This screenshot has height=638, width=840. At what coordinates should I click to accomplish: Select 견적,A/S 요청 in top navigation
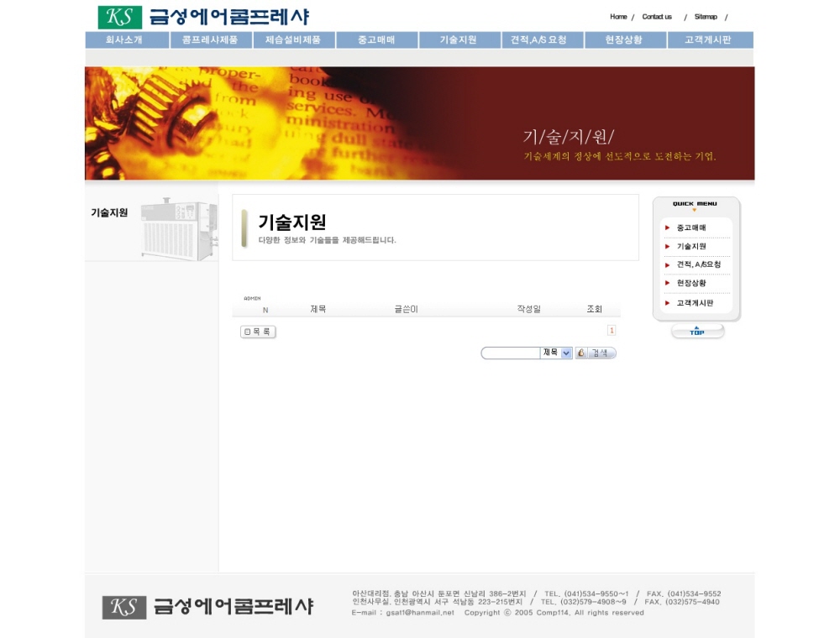tap(542, 40)
